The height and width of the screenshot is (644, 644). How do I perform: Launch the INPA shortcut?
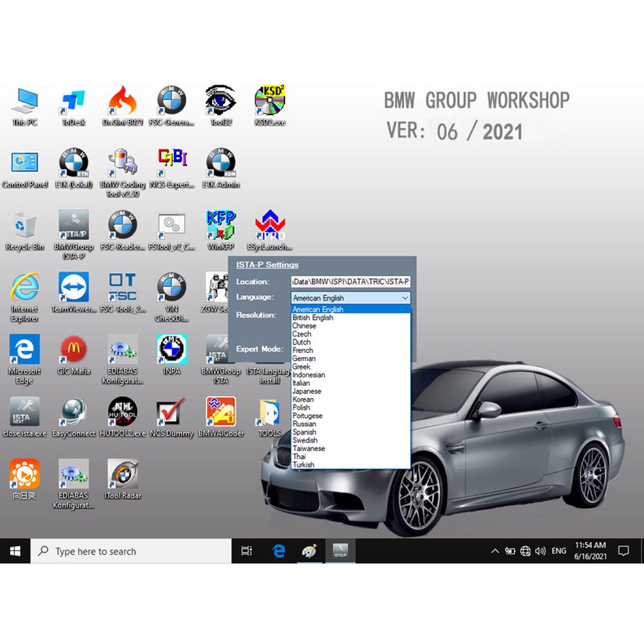point(172,355)
